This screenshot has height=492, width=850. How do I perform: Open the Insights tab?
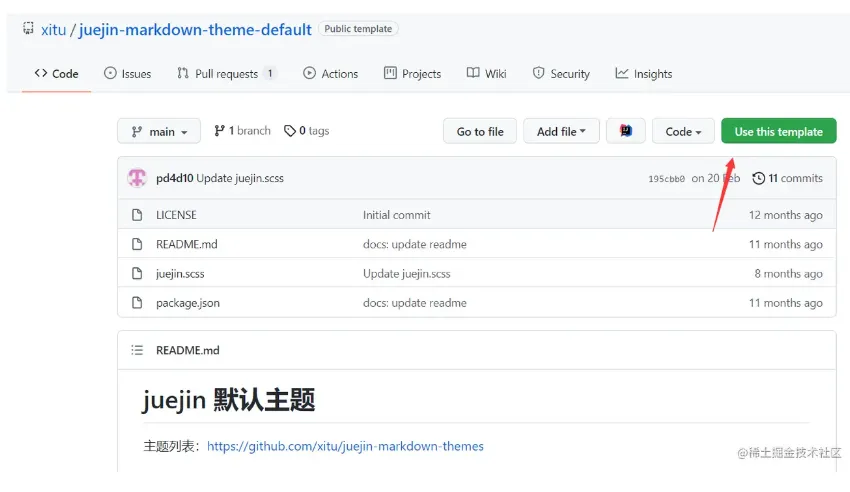[643, 74]
